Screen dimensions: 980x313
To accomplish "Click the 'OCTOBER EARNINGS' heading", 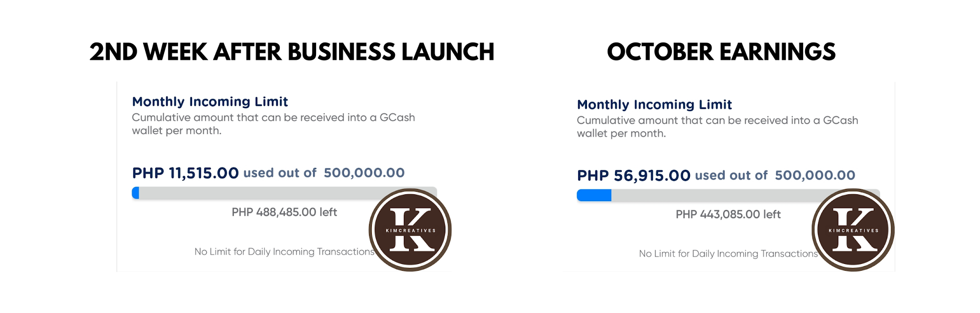I will [721, 52].
